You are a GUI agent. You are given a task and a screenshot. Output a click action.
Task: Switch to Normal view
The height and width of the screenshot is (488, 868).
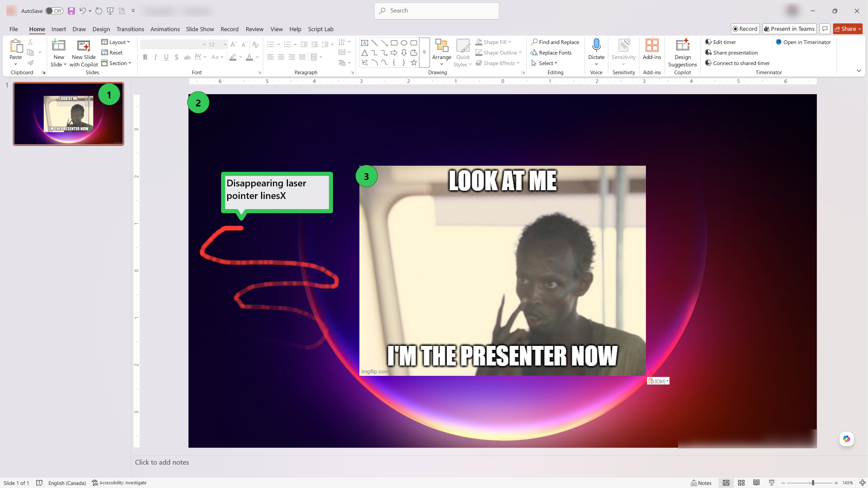[726, 483]
